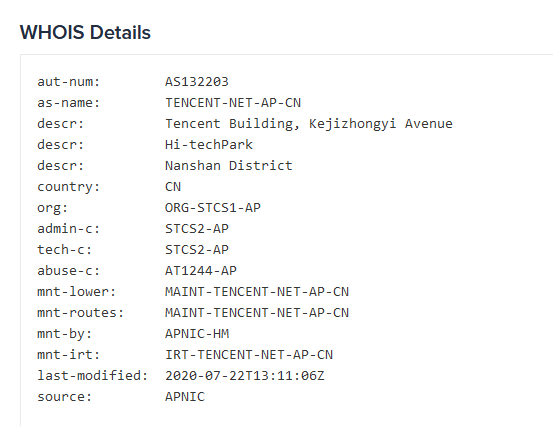Click the source value APNIC
The height and width of the screenshot is (426, 553).
(185, 397)
